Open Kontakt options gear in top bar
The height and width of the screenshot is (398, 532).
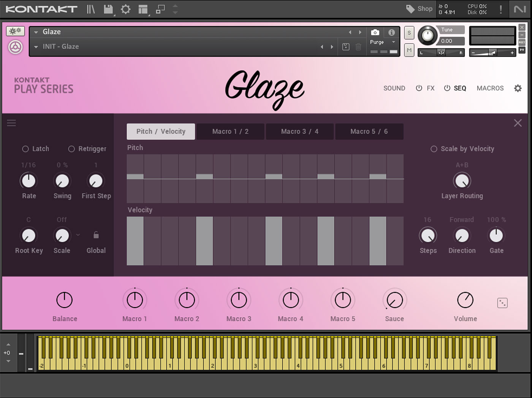125,9
